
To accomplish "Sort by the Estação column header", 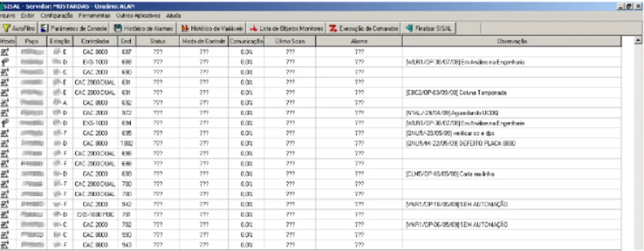I will [x=60, y=42].
